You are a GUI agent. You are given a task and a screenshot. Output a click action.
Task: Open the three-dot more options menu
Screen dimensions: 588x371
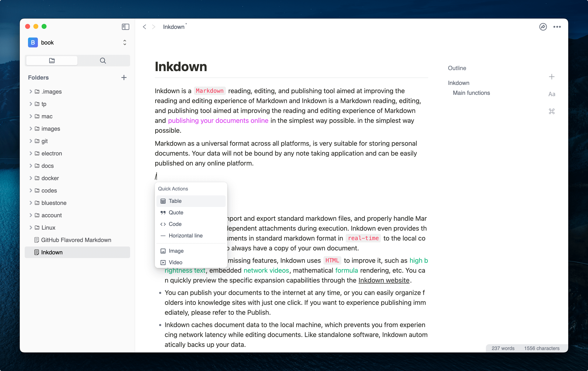pyautogui.click(x=557, y=27)
